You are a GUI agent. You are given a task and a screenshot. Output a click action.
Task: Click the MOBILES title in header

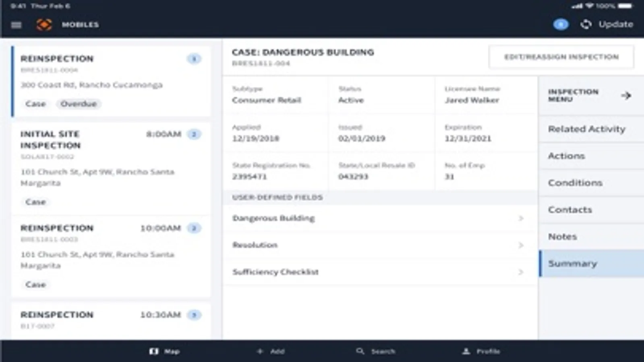click(80, 25)
